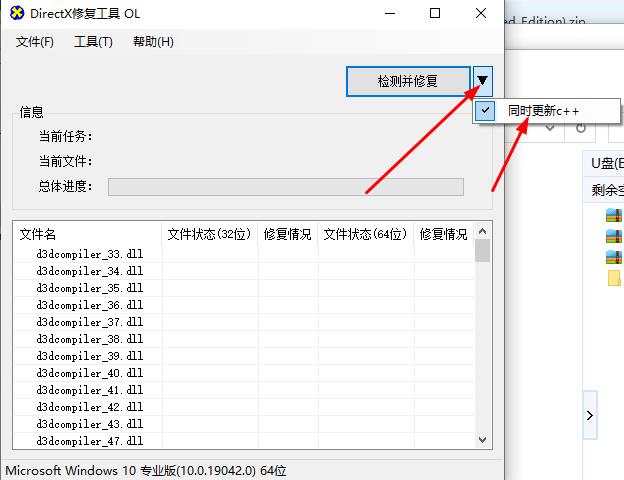Click the U盘 drive label in Explorer window
This screenshot has height=480, width=624.
click(607, 164)
